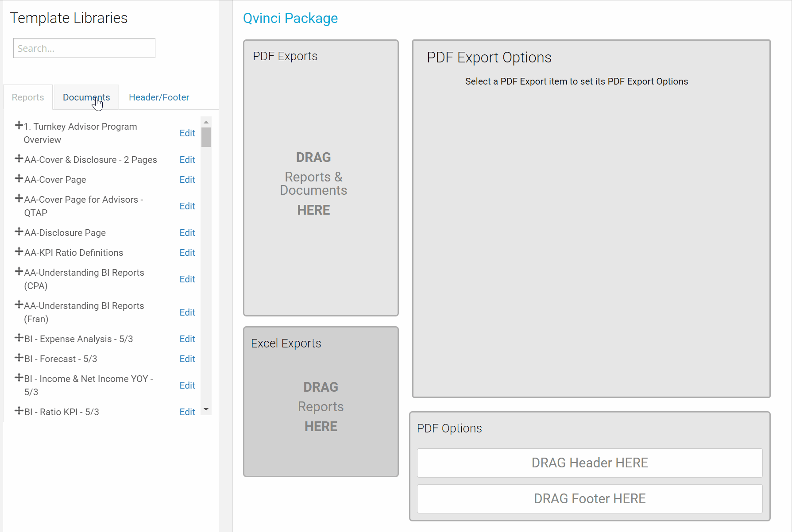
Task: Click the Qvinci Package title
Action: tap(290, 18)
